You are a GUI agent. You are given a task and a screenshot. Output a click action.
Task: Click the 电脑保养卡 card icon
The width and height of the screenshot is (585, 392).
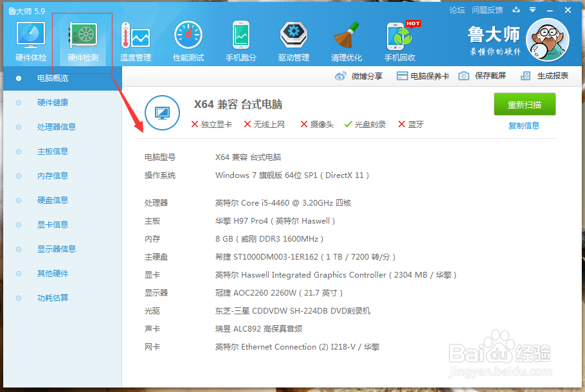pyautogui.click(x=402, y=76)
